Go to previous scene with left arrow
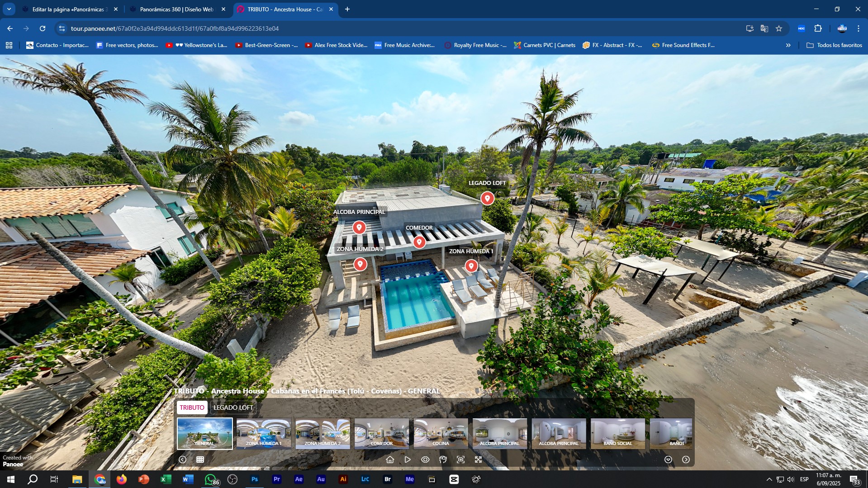The height and width of the screenshot is (488, 868). pyautogui.click(x=182, y=460)
